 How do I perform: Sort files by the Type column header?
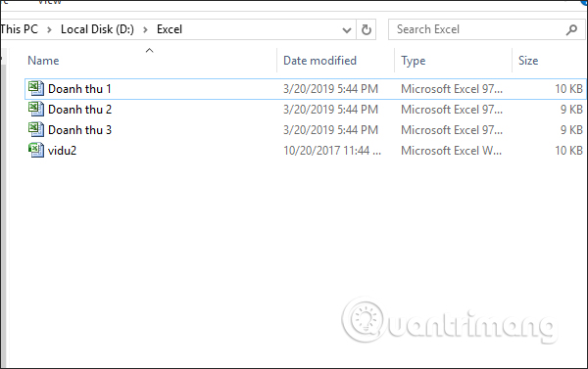413,61
